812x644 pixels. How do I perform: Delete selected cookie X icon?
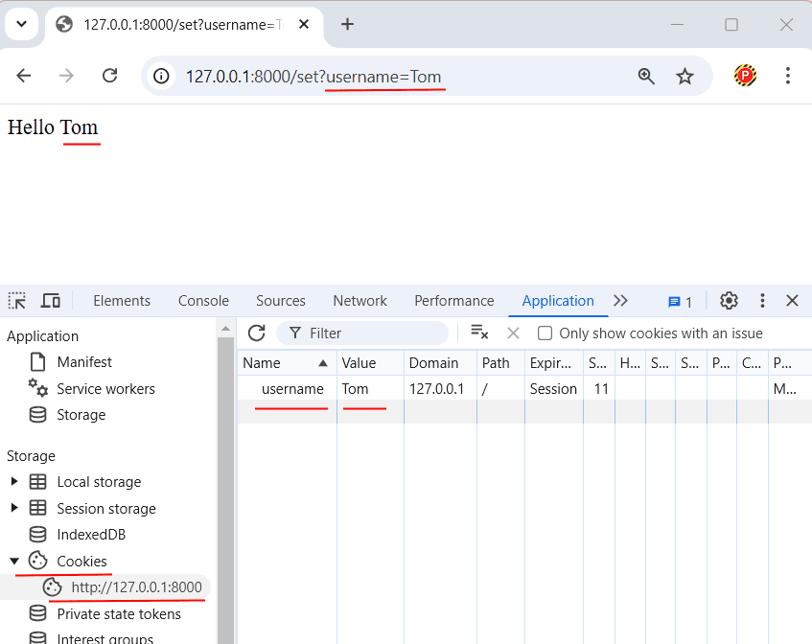[513, 333]
